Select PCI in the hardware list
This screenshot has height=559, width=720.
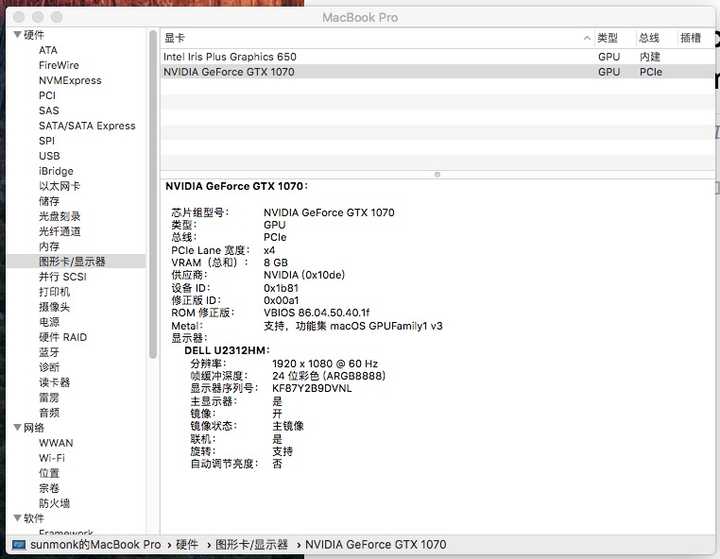(47, 96)
